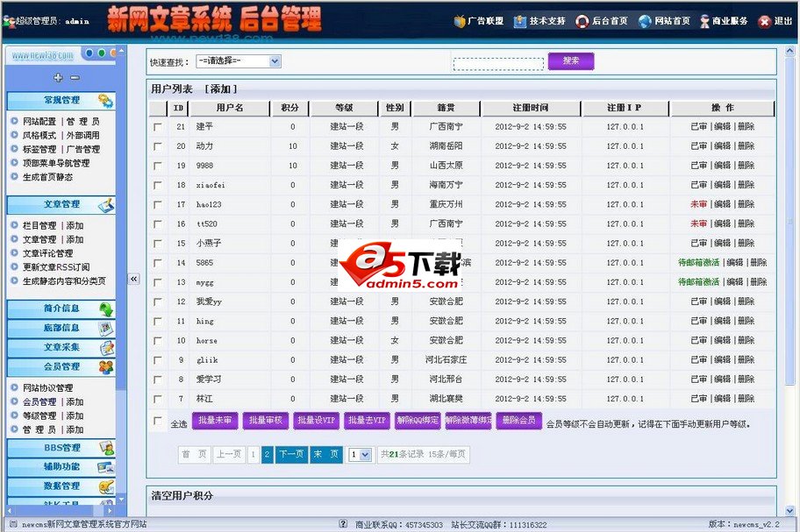Click the help icon in status bar

(343, 523)
